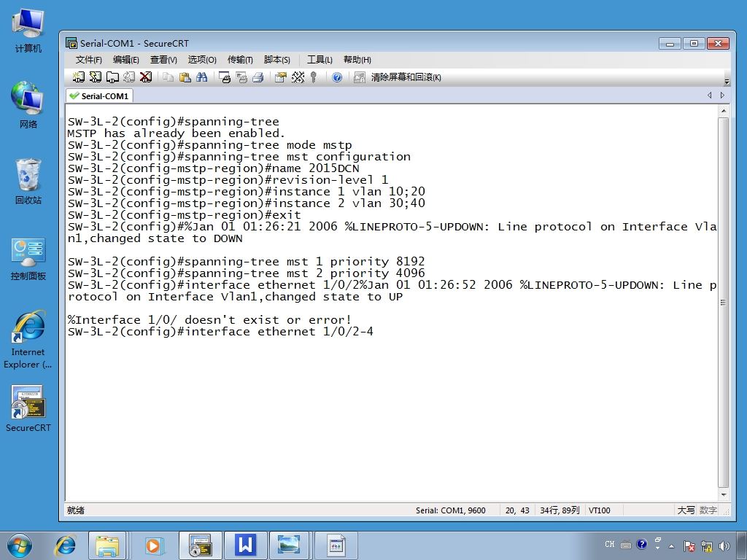Viewport: 747px width, 560px height.
Task: Select the Serial-COM1 session tab
Action: coord(99,96)
